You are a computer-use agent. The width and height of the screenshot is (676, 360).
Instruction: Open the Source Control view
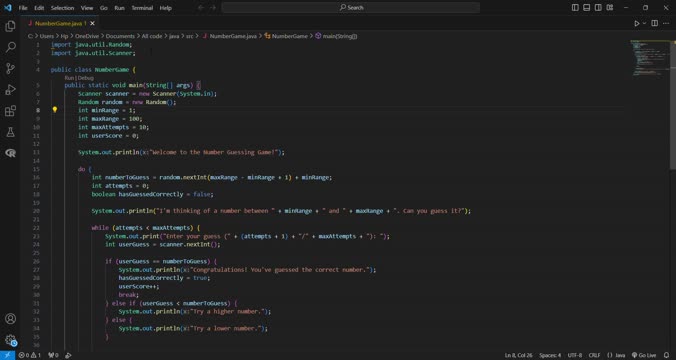pos(10,68)
